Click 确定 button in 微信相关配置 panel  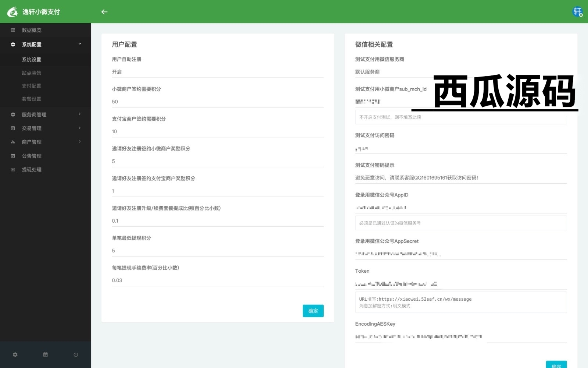coord(556,365)
